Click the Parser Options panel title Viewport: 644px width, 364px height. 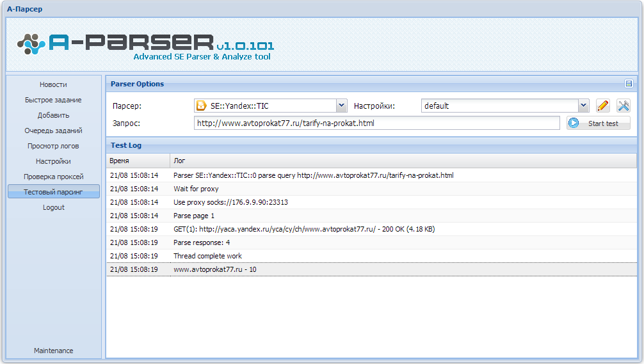click(137, 84)
